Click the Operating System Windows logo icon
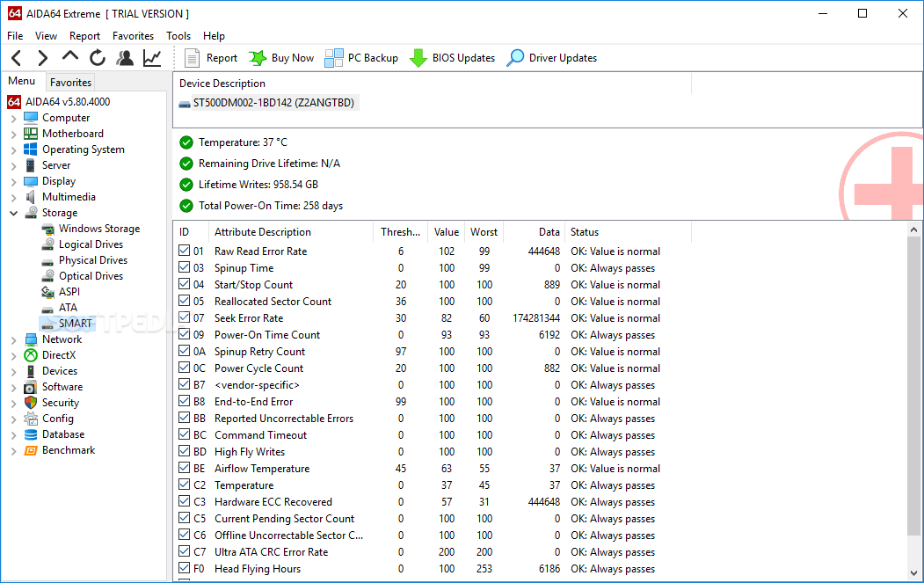This screenshot has width=924, height=583. coord(31,149)
